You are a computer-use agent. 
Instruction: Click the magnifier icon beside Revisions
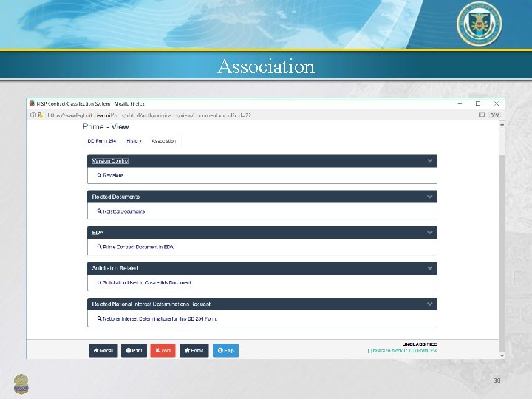100,175
